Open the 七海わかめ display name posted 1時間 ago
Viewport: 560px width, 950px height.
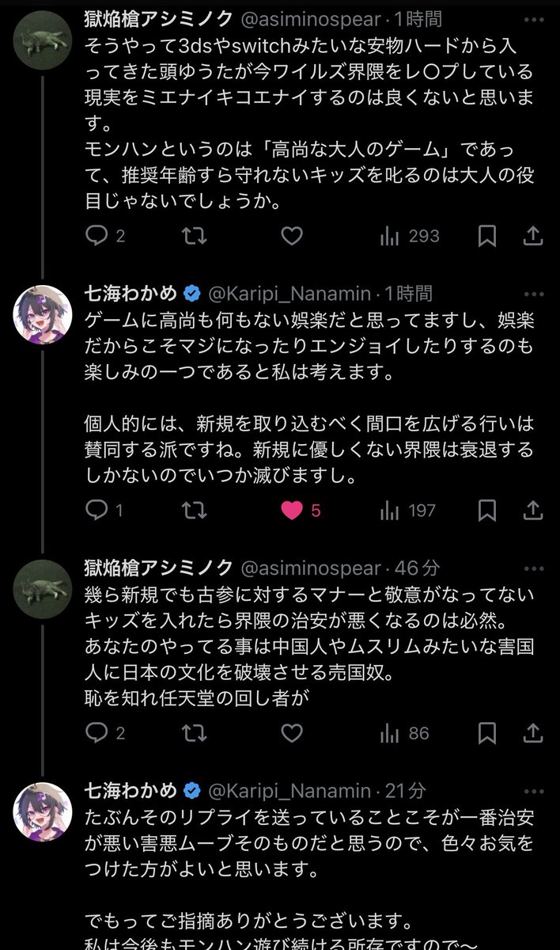131,294
